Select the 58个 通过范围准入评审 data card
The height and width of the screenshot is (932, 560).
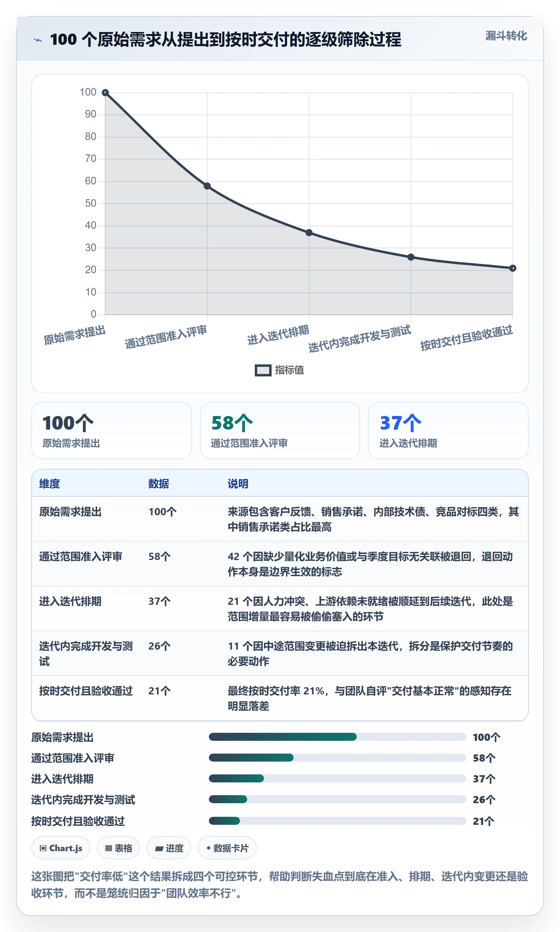click(280, 430)
